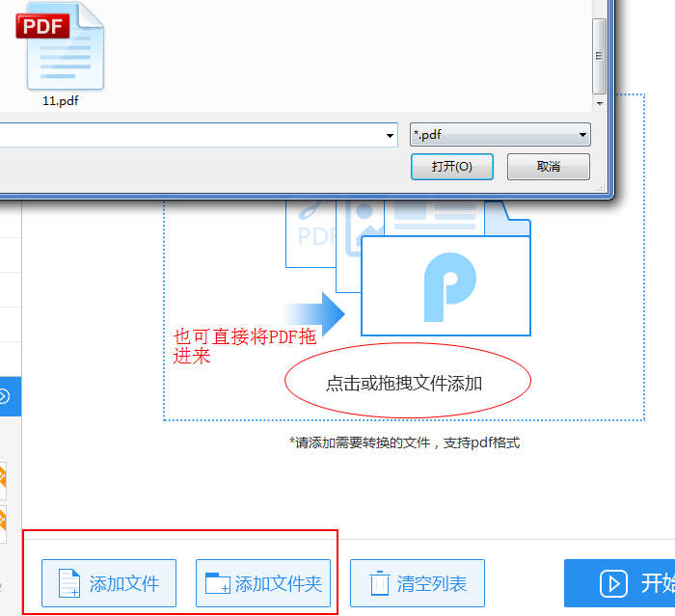Click the play icon on the 开始 button
The height and width of the screenshot is (616, 675).
613,584
